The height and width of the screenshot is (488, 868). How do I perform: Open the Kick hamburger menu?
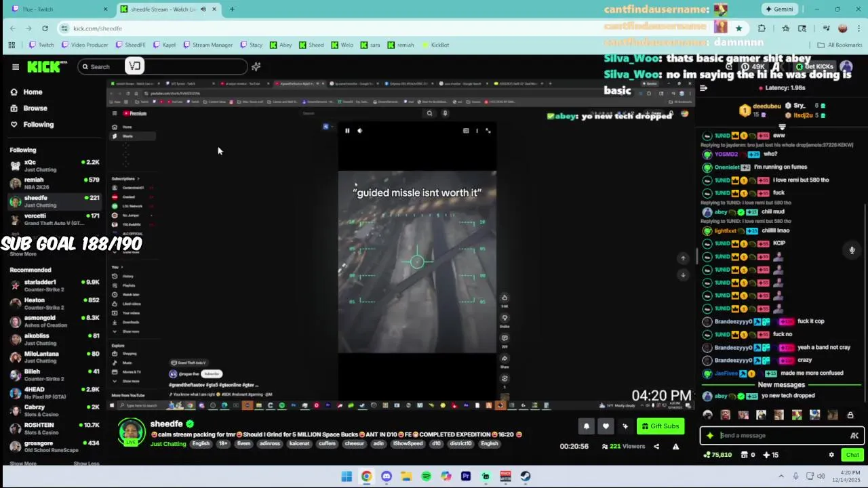[15, 66]
